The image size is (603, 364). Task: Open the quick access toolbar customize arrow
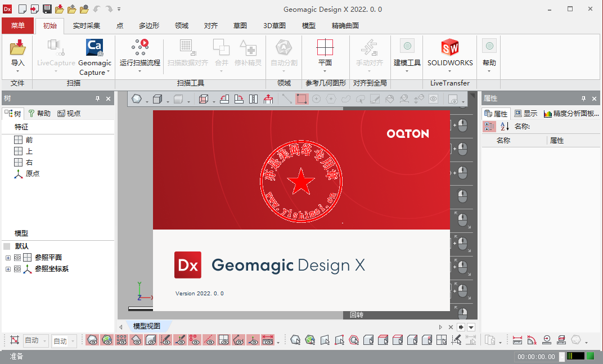click(119, 9)
